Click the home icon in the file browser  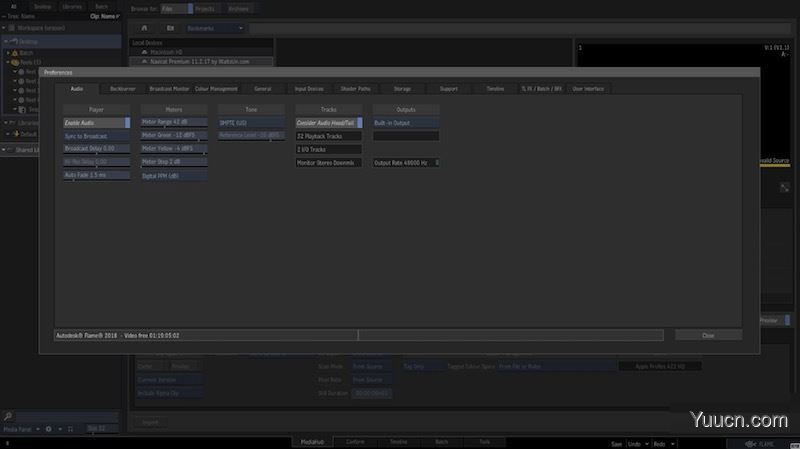144,28
